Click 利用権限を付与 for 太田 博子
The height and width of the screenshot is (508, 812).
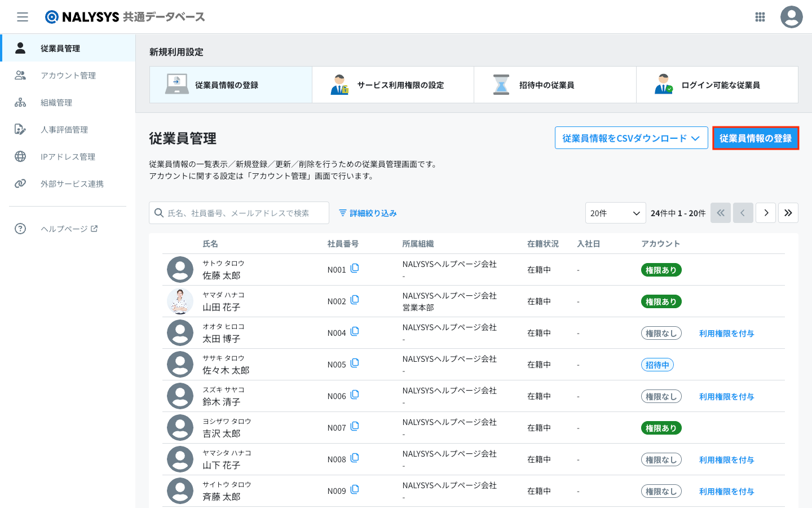726,334
